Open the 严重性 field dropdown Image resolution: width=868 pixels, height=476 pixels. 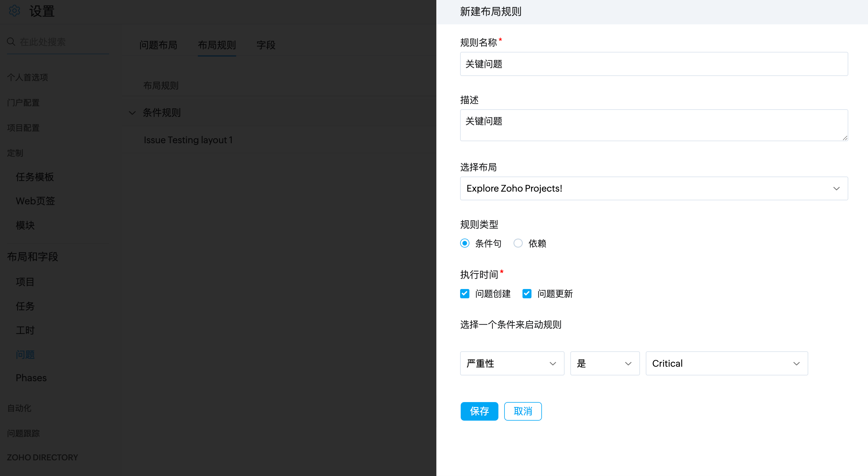point(512,364)
